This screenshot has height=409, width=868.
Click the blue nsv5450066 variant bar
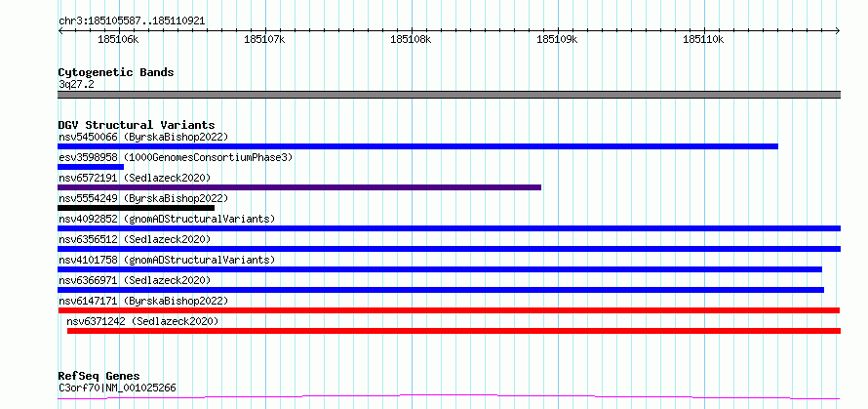pos(418,146)
